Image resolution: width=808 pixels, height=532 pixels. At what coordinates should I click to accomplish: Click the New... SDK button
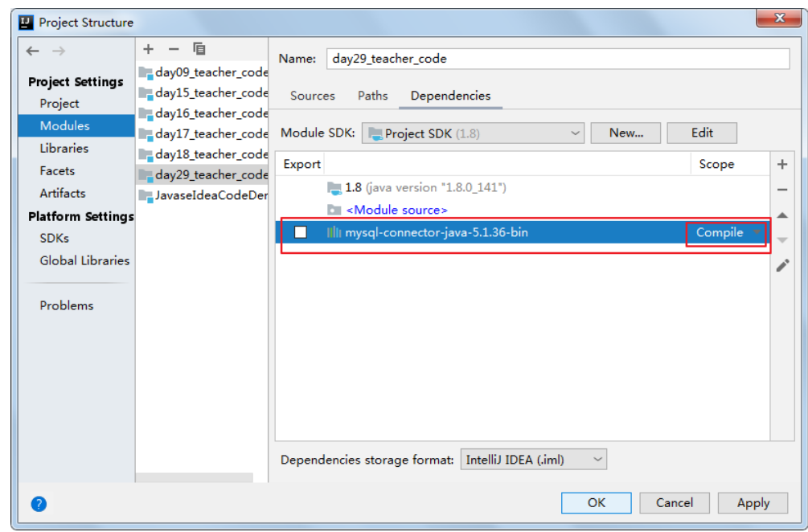click(625, 133)
